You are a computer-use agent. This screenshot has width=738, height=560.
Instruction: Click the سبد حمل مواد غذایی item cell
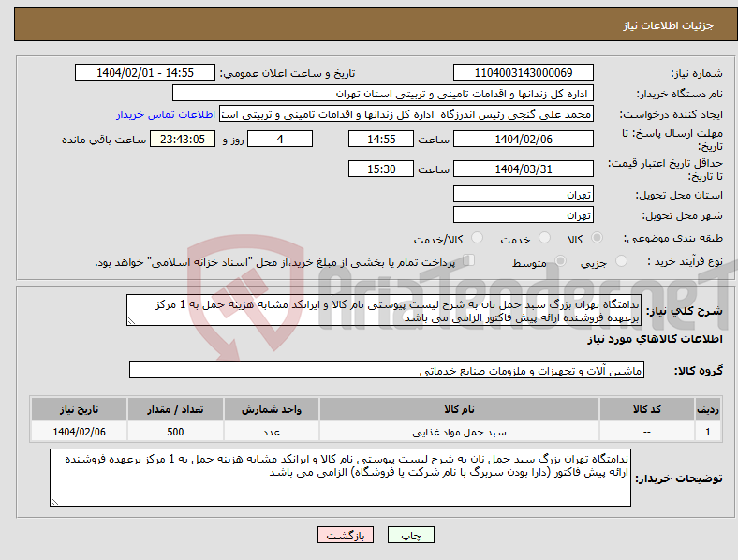[459, 432]
